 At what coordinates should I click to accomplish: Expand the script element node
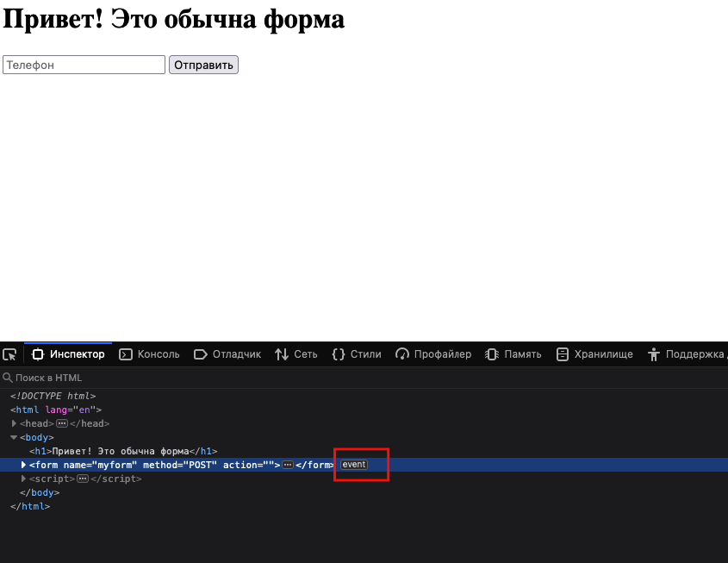click(x=23, y=479)
